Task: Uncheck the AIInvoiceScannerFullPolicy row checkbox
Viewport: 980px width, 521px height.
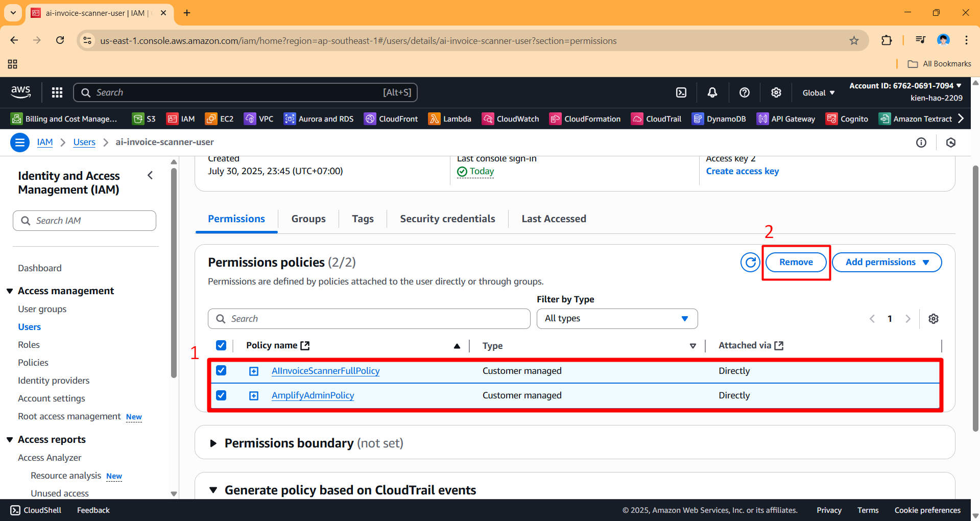Action: click(x=221, y=370)
